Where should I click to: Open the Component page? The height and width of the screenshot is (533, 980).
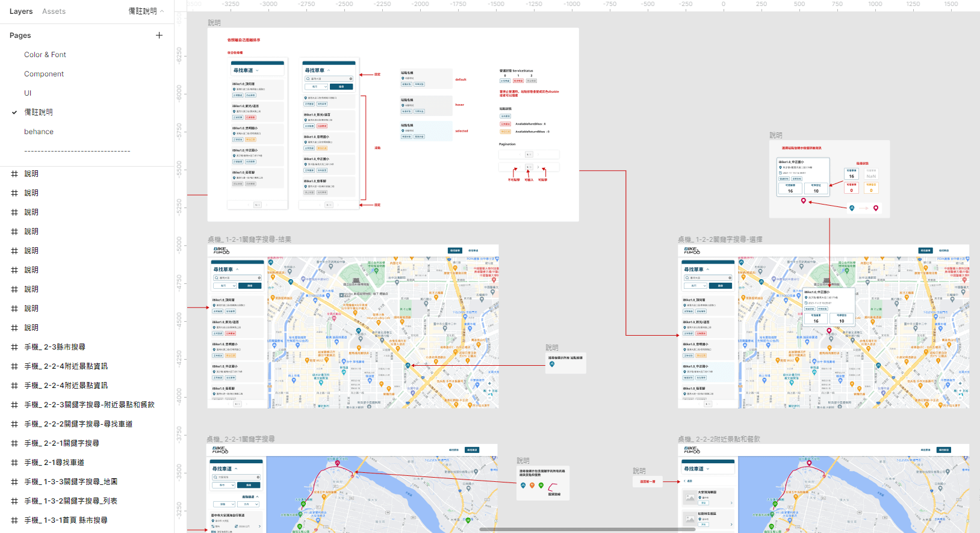44,74
